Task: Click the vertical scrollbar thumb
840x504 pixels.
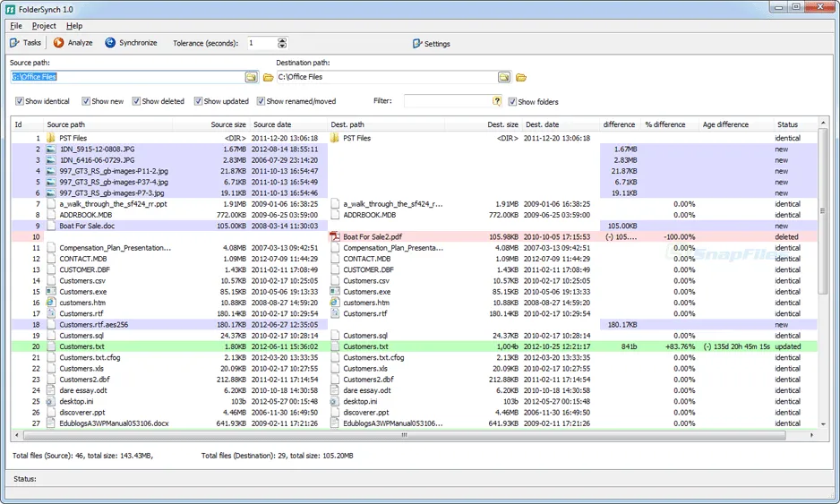Action: coord(823,211)
